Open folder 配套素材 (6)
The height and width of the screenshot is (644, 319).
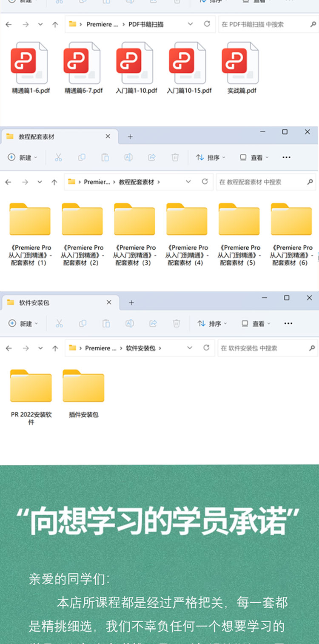tap(291, 234)
